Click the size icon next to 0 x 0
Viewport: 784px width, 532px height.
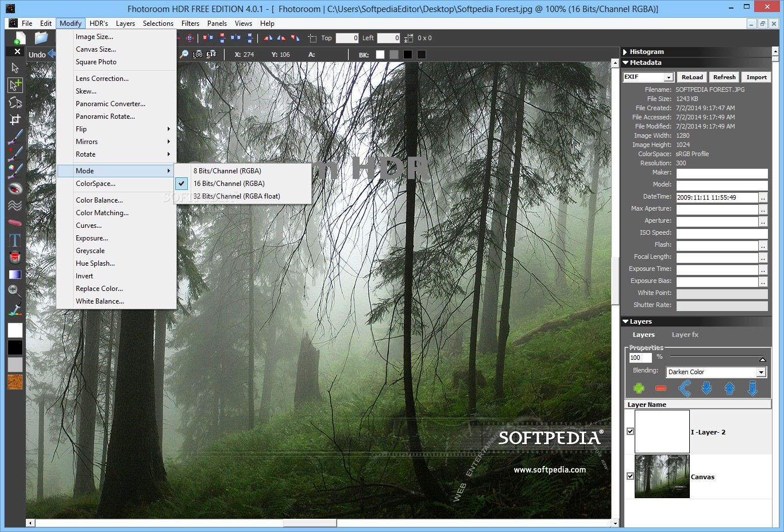click(409, 38)
